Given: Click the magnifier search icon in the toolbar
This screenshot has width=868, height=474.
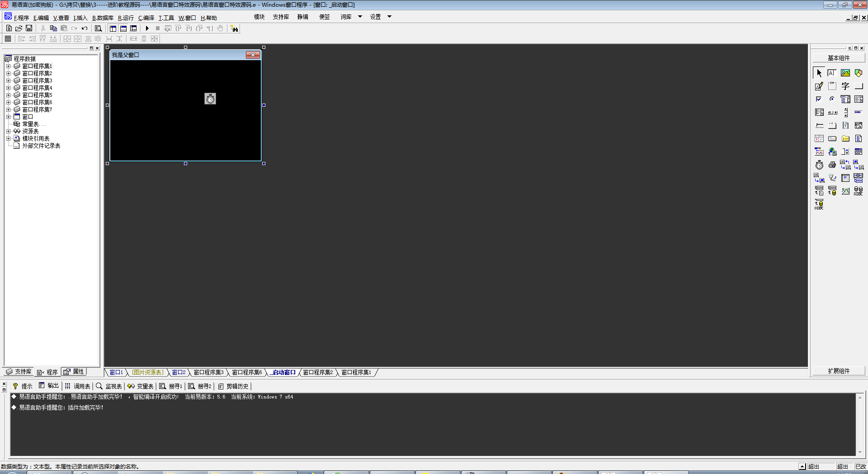Looking at the screenshot, I should (98, 28).
